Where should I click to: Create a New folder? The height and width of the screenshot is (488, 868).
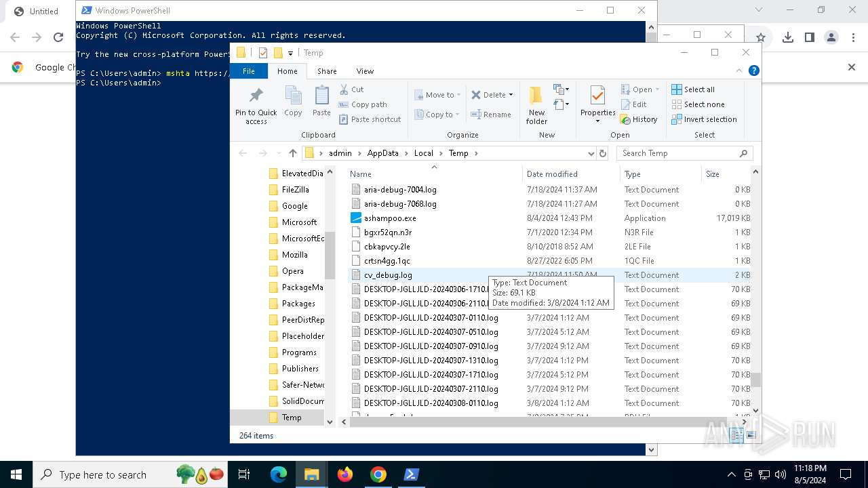536,106
